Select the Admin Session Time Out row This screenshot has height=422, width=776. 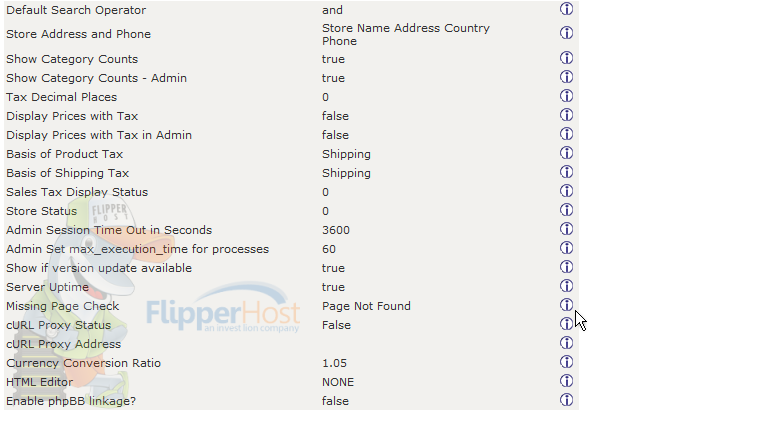pyautogui.click(x=291, y=230)
